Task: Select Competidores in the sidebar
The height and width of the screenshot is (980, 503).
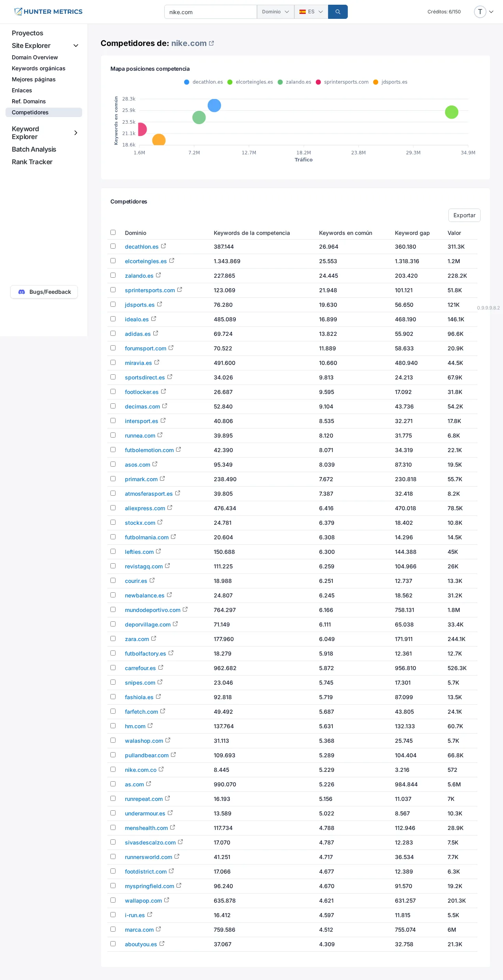Action: click(x=30, y=112)
